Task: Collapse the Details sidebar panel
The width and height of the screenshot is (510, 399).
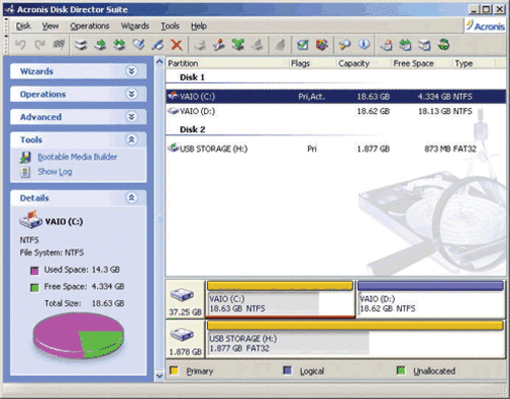Action: tap(132, 198)
